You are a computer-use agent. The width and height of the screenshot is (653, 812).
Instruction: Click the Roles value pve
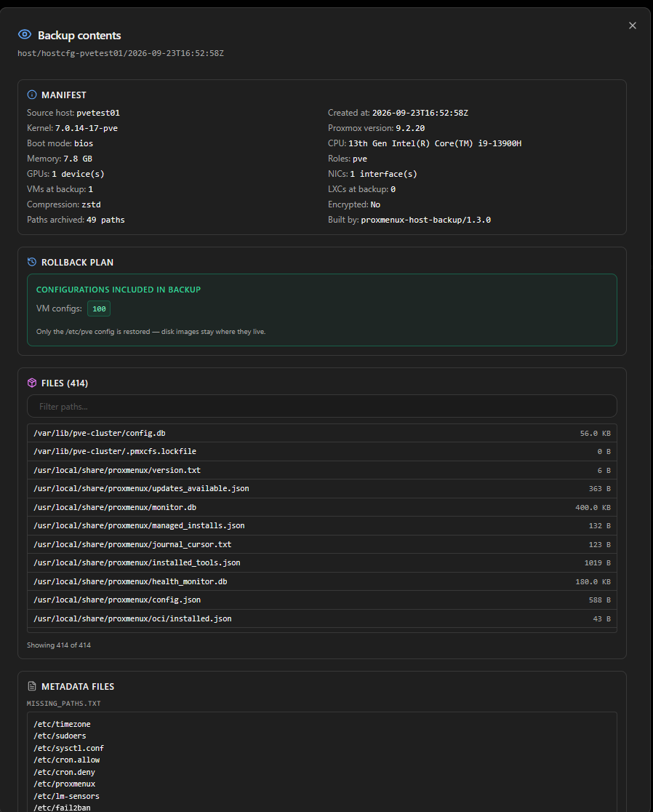coord(360,159)
